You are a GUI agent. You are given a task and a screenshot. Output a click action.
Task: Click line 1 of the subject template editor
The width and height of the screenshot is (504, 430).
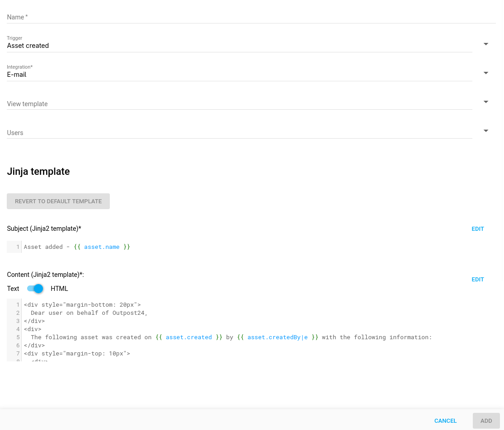(68, 247)
